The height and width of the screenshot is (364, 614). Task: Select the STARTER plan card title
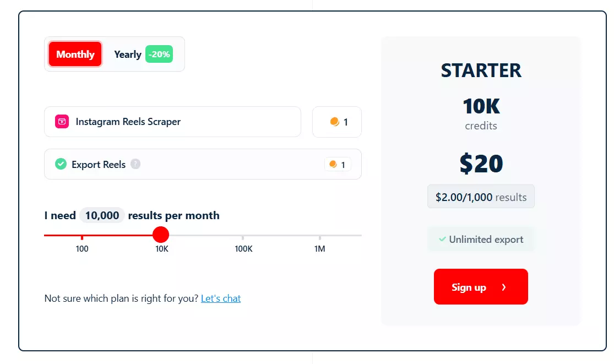(480, 70)
